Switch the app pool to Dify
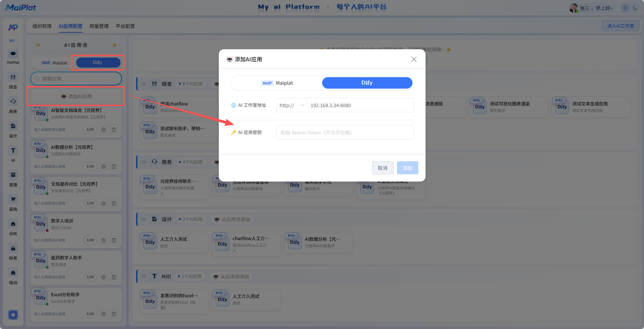Image resolution: width=644 pixels, height=329 pixels. pos(98,62)
